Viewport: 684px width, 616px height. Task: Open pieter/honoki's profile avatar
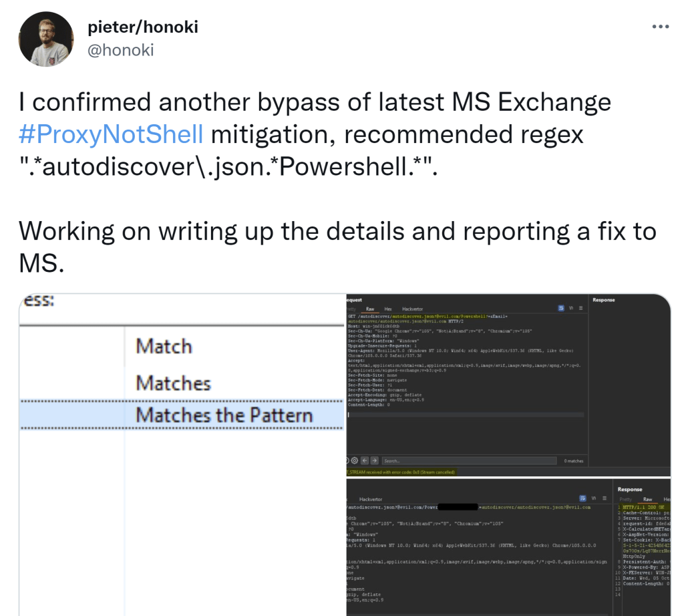coord(46,39)
